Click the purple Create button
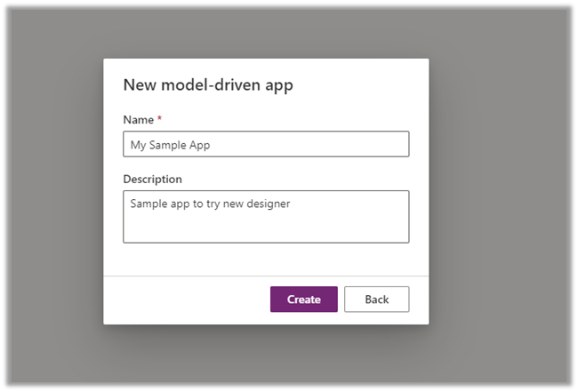578x392 pixels. [x=303, y=300]
